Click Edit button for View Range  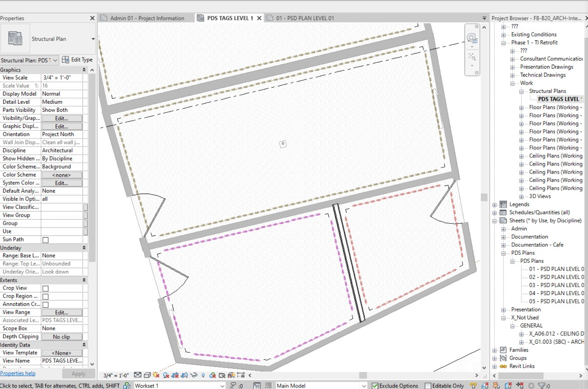pos(61,312)
